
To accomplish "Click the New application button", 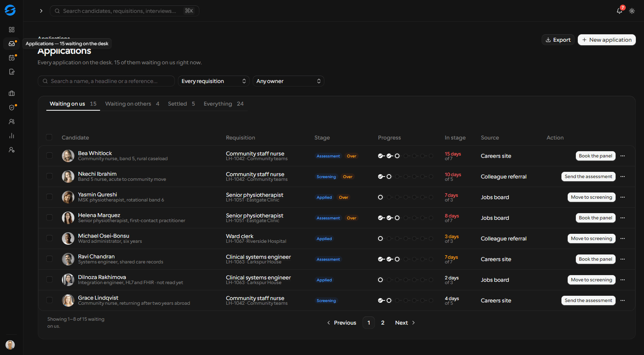I will [x=607, y=40].
